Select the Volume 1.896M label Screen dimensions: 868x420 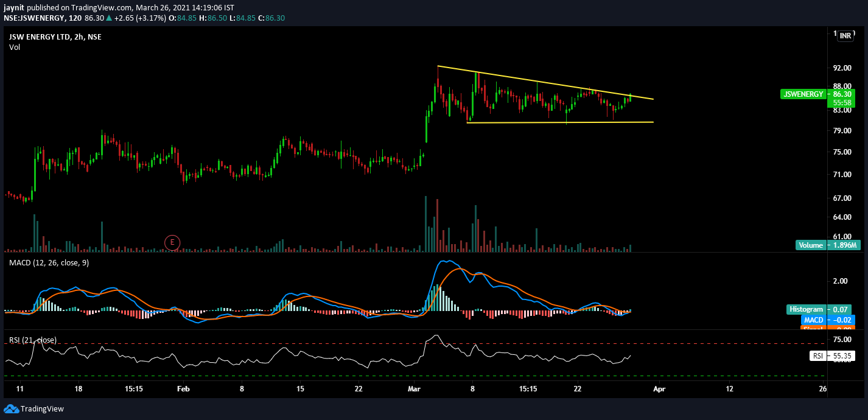coord(827,245)
